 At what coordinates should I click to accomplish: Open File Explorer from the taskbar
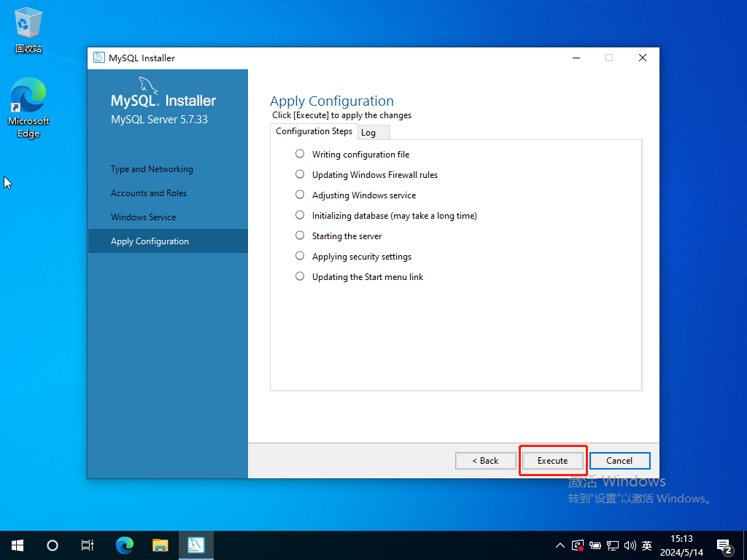160,545
